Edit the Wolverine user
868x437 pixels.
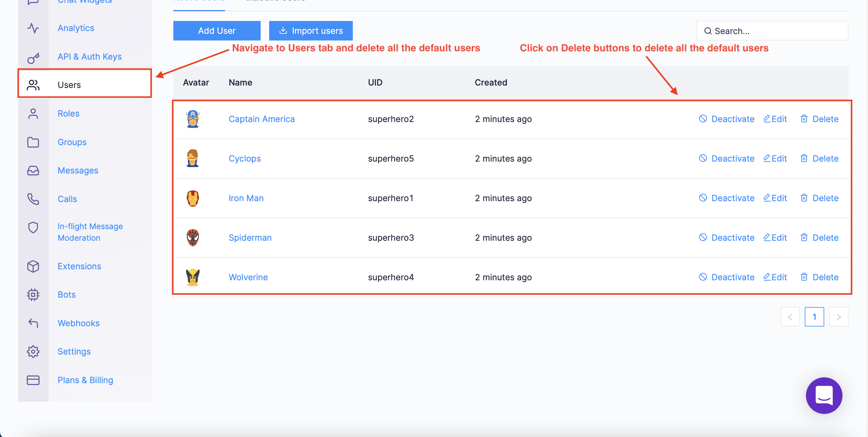click(x=775, y=277)
